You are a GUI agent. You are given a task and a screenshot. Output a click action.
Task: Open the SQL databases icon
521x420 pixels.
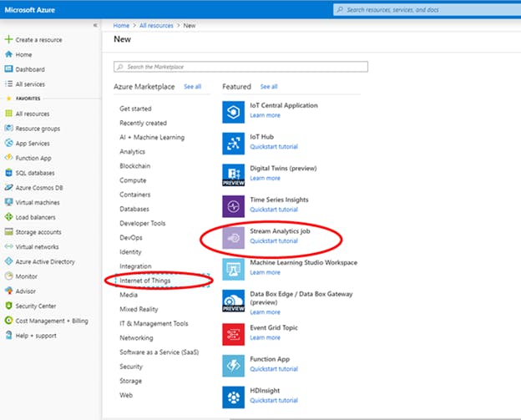pyautogui.click(x=8, y=173)
